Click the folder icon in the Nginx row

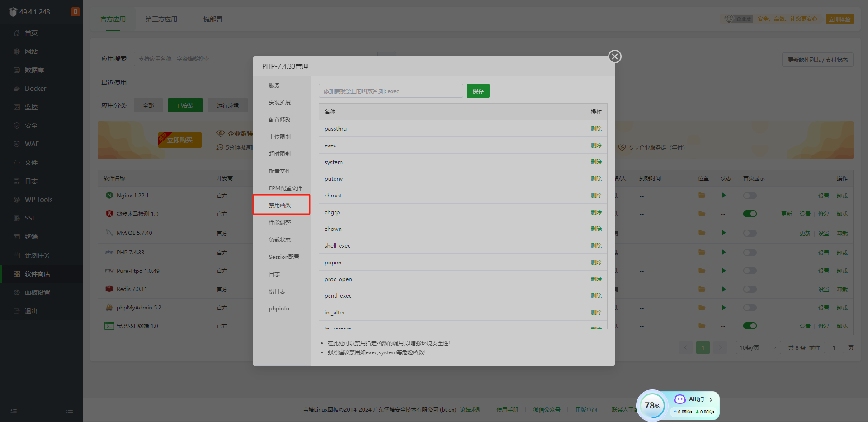702,196
